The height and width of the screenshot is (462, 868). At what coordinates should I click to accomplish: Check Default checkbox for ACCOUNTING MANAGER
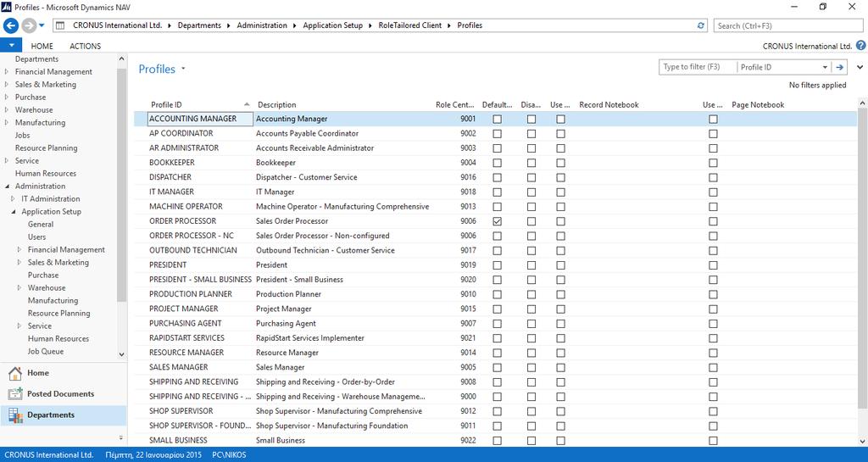click(x=497, y=119)
